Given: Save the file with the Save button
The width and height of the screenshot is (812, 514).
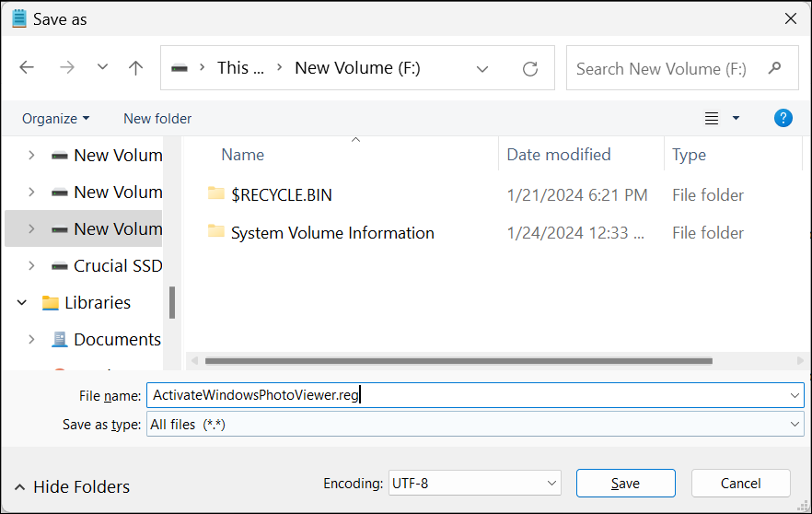Looking at the screenshot, I should pyautogui.click(x=626, y=484).
